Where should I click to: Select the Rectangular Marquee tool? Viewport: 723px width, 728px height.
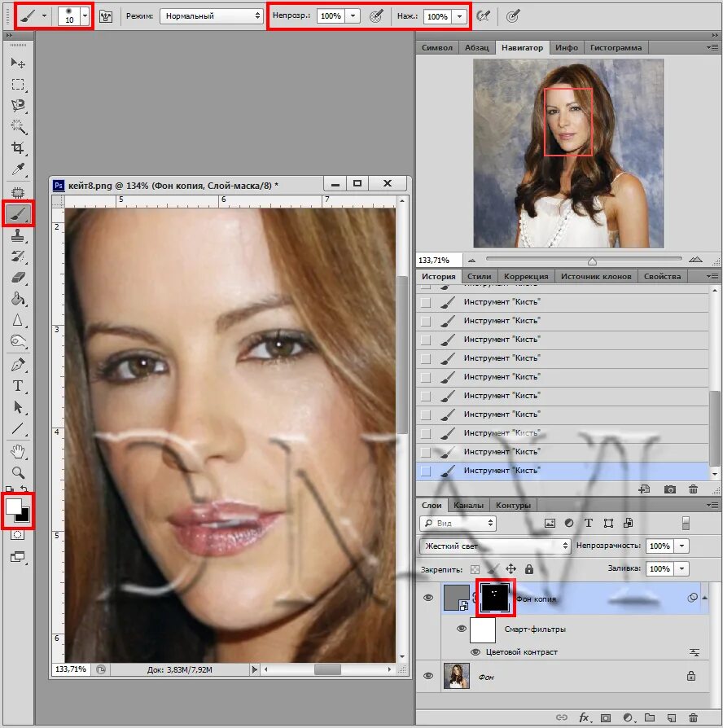pos(18,85)
